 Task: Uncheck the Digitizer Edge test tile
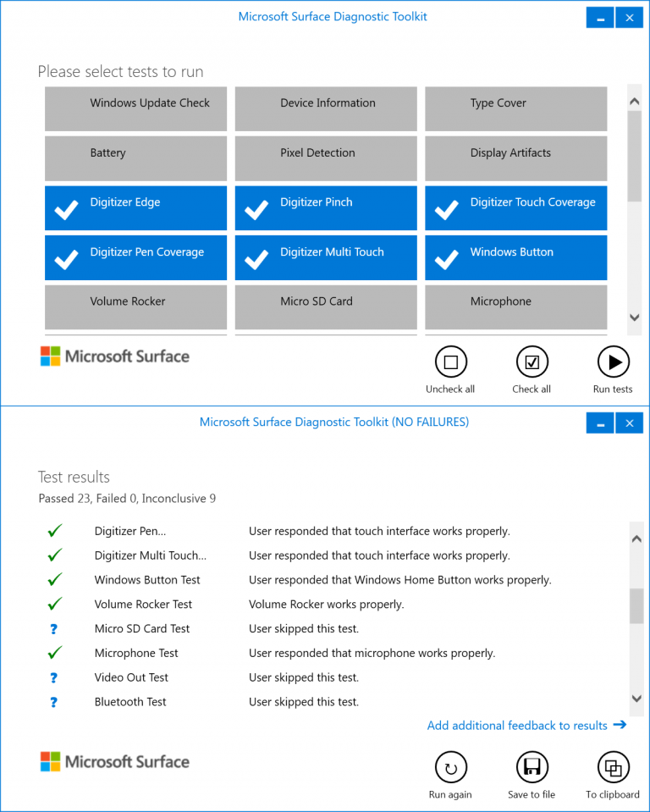pyautogui.click(x=135, y=208)
